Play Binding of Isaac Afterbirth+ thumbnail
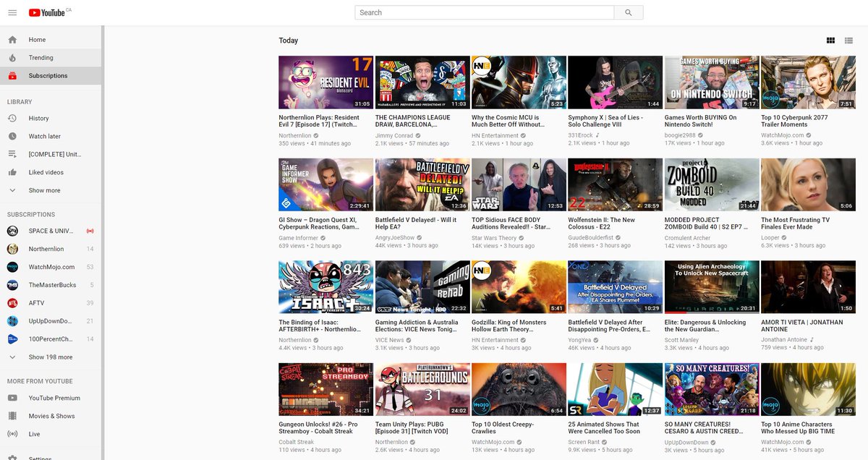The width and height of the screenshot is (868, 460). click(326, 287)
